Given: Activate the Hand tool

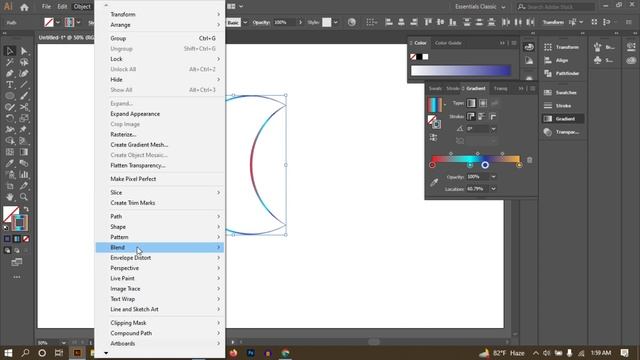Looking at the screenshot, I should (x=10, y=197).
